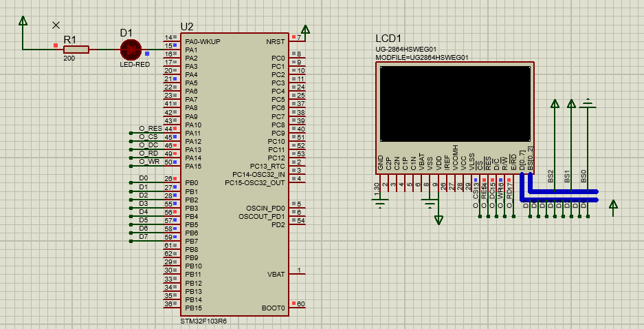Click the D0 net label at PB0

tap(144, 178)
